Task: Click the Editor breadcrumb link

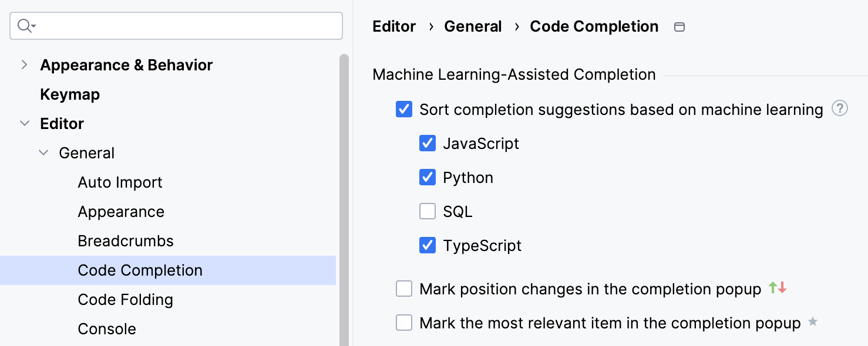Action: (x=394, y=27)
